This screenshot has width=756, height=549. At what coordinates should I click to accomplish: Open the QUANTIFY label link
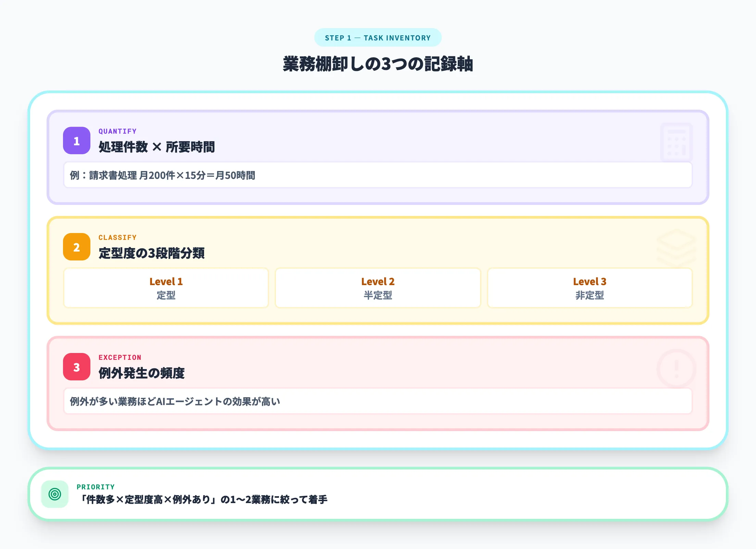click(117, 131)
